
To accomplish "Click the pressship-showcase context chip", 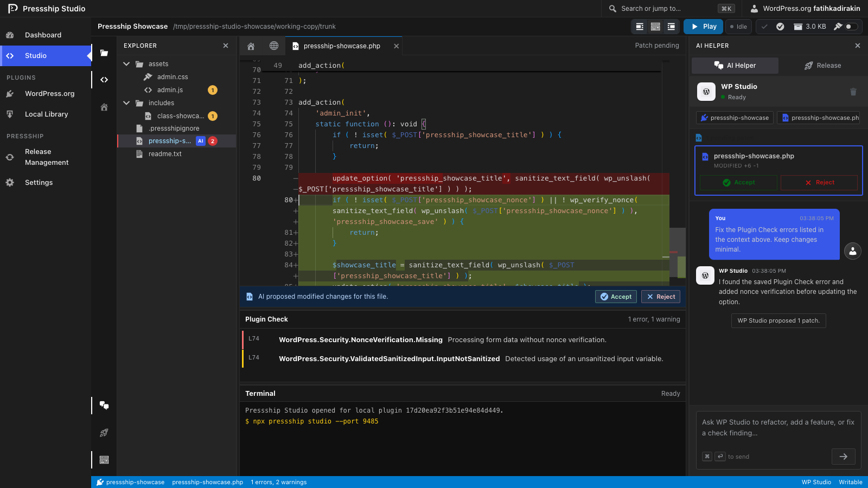I will tap(735, 118).
